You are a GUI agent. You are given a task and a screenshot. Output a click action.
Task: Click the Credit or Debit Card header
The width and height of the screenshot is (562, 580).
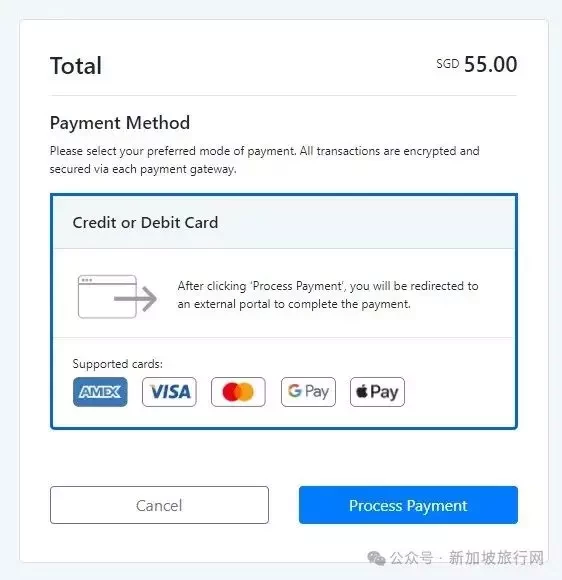[284, 222]
